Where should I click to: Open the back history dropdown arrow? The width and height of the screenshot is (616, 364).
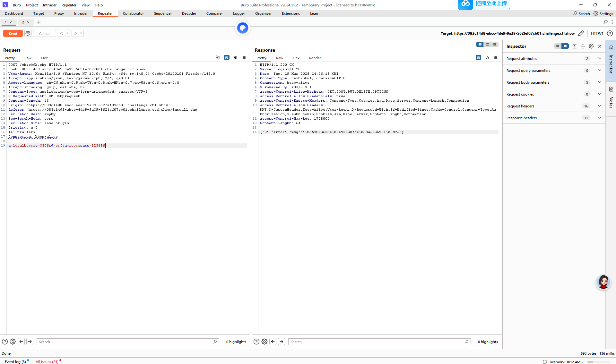coord(67,33)
